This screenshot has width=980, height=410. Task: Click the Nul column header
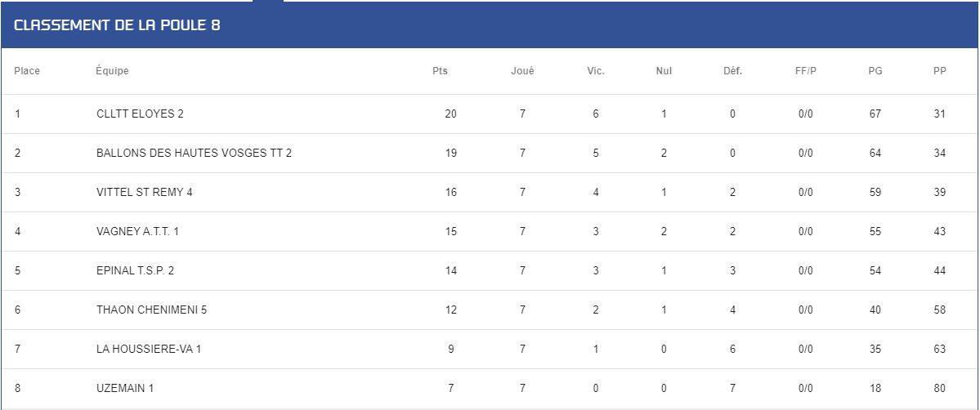pos(664,71)
